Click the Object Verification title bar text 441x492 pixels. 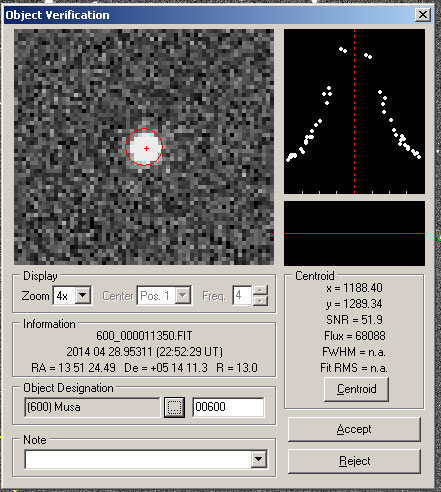pos(57,15)
